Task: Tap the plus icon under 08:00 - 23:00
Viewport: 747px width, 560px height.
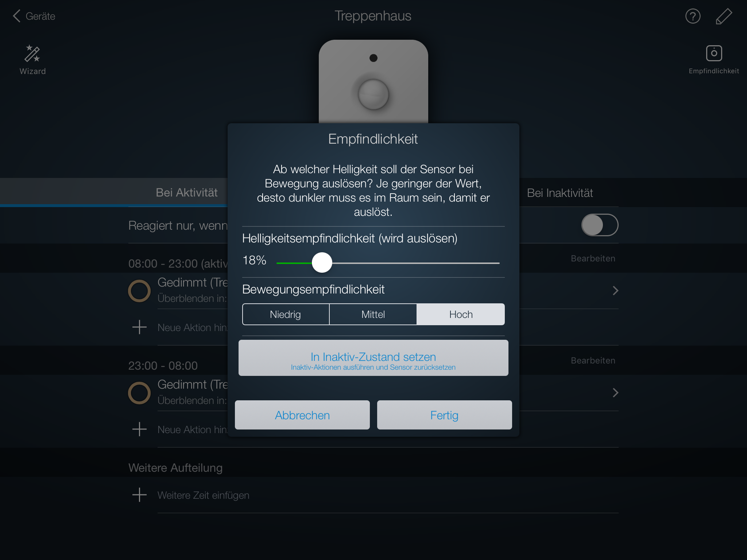Action: click(x=139, y=327)
